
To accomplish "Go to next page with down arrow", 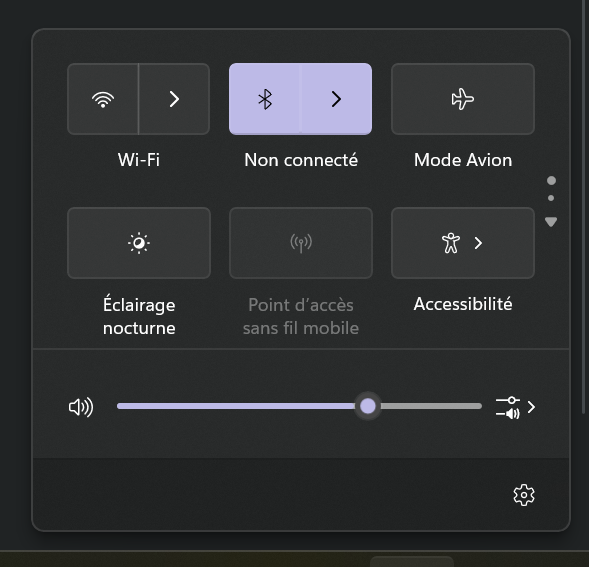I will (551, 222).
